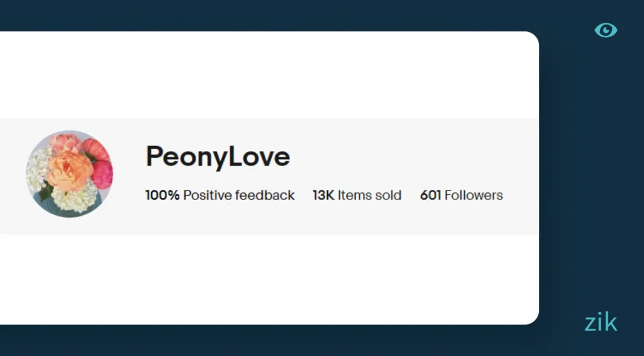Select the Positive feedback label
Screen dimensions: 644x356
[x=239, y=195]
